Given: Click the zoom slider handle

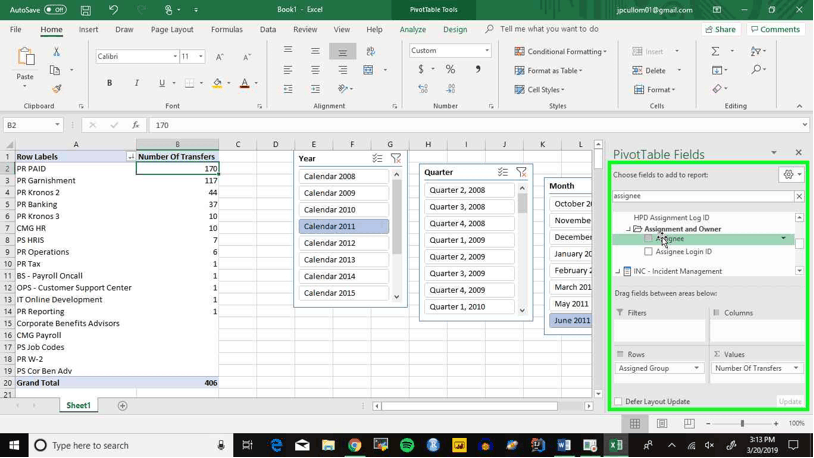Looking at the screenshot, I should coord(742,424).
